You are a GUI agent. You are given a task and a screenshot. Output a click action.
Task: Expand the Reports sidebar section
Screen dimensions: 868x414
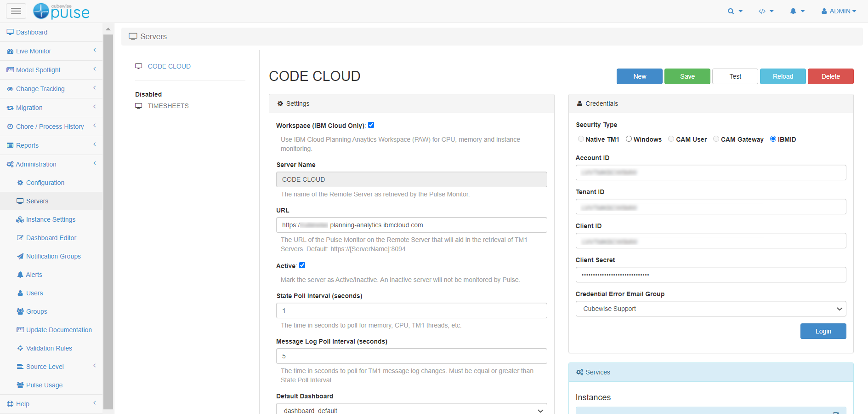pos(27,145)
